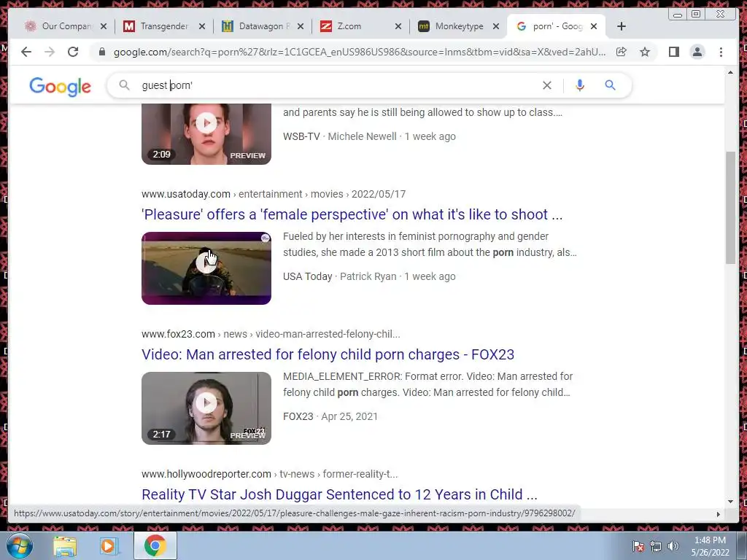
Task: Close the Our Company tab
Action: click(104, 26)
